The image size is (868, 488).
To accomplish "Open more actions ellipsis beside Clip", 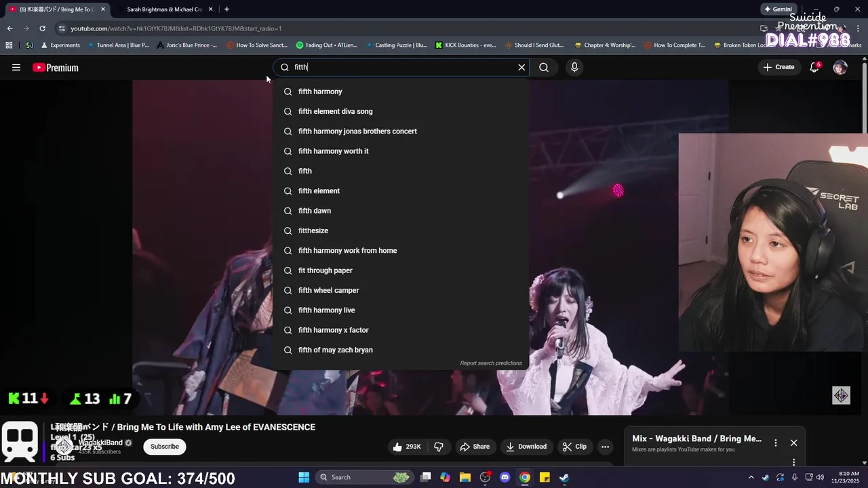I will point(605,447).
